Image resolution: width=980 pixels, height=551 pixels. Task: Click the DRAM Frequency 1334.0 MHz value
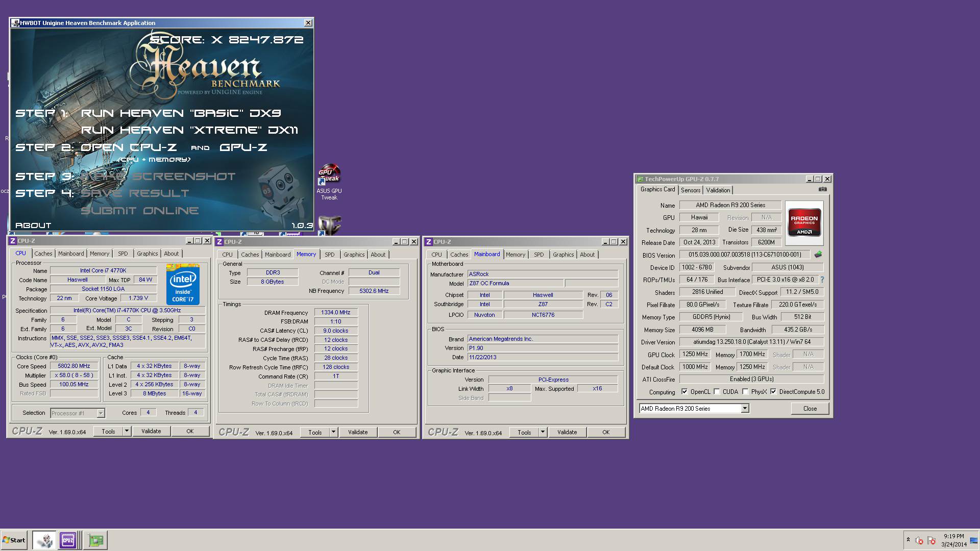(336, 313)
